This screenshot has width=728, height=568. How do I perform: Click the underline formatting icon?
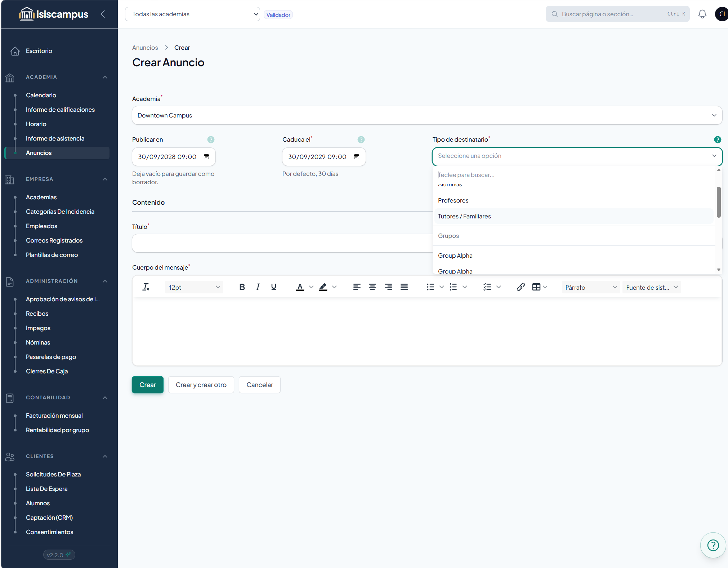pos(274,287)
